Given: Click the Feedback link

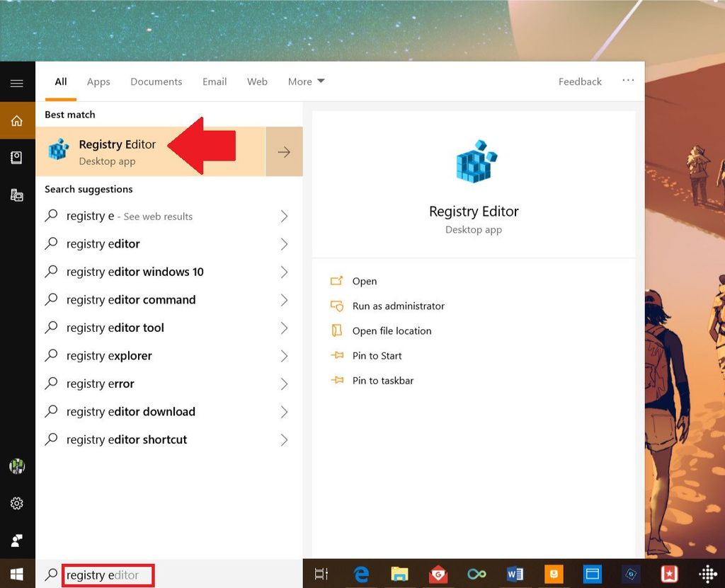Looking at the screenshot, I should (579, 81).
